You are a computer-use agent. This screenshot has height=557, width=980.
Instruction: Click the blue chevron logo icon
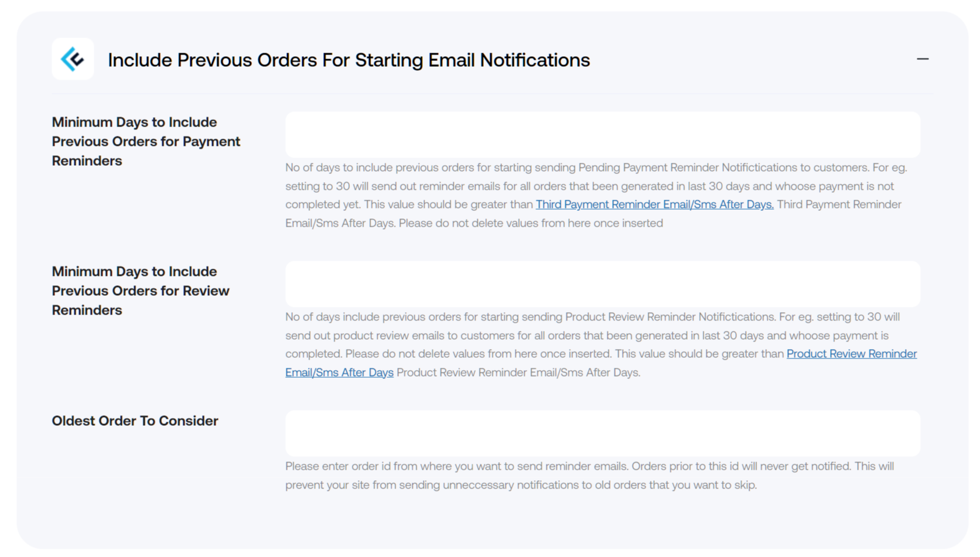73,59
